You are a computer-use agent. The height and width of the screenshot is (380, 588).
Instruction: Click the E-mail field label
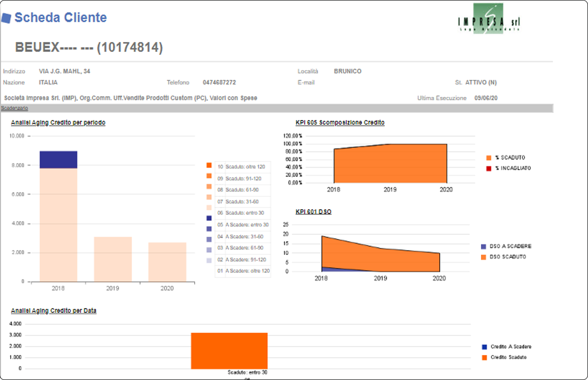pos(306,82)
